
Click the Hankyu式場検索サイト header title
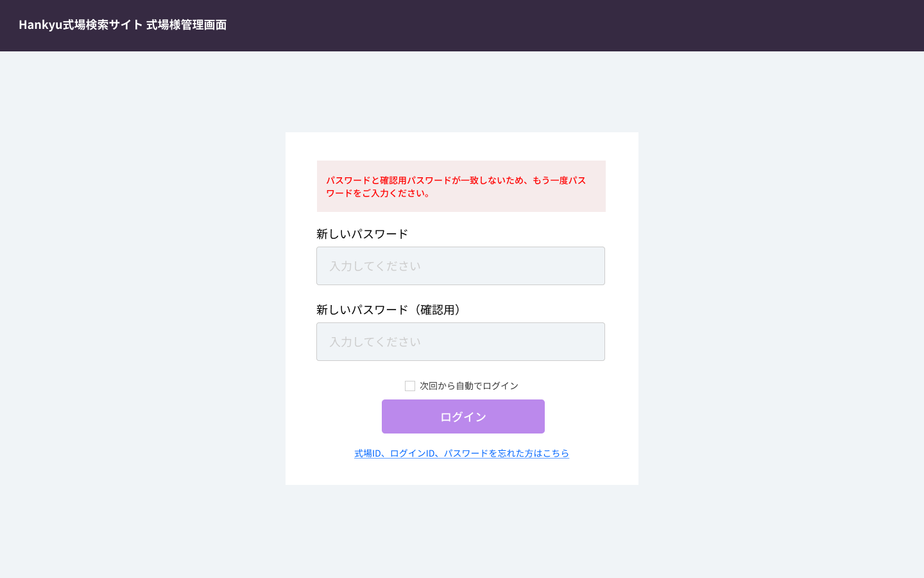80,24
